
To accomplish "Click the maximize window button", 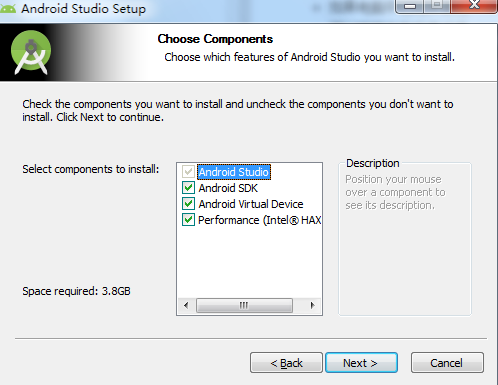I will coord(437,6).
